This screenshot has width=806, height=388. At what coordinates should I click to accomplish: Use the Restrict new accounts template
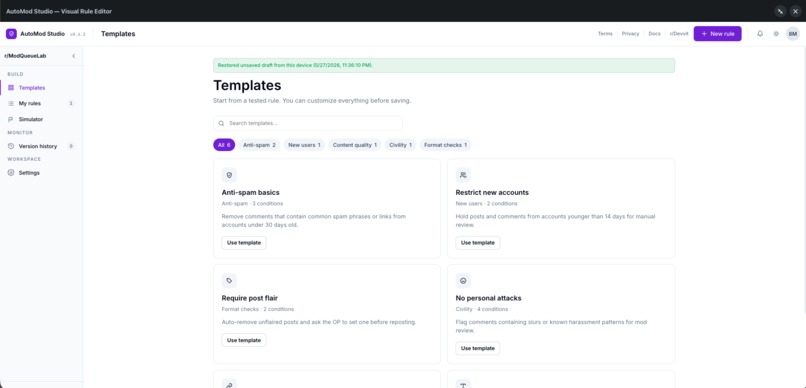(478, 243)
